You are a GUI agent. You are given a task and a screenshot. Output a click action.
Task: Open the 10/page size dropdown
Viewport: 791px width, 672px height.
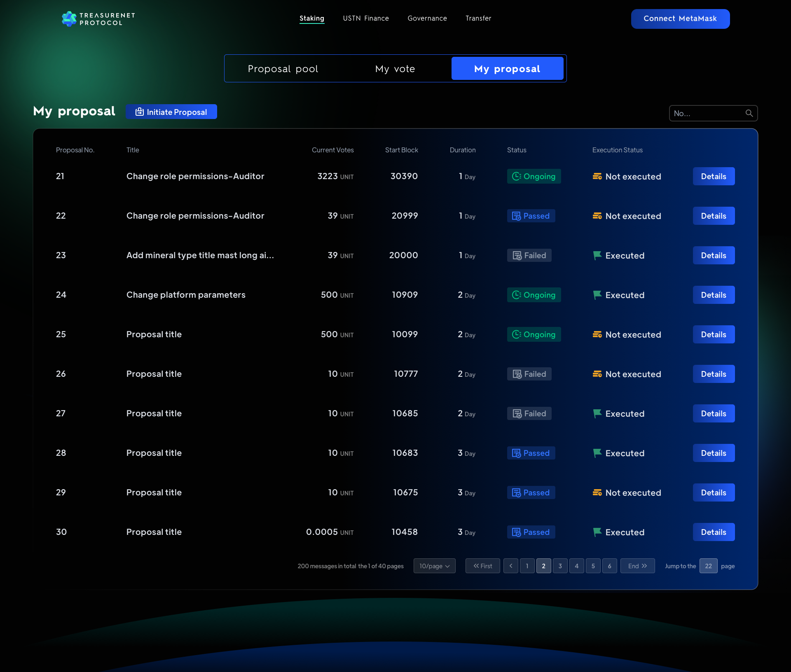(435, 566)
